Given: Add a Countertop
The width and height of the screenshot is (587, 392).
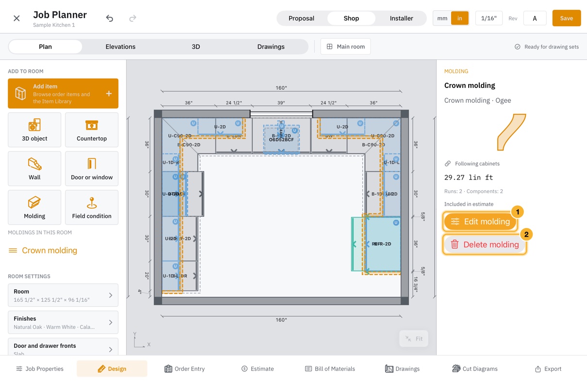Looking at the screenshot, I should (92, 130).
